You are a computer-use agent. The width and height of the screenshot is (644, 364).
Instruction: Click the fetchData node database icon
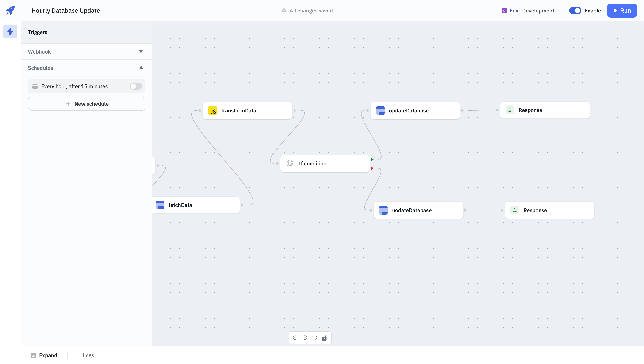pos(160,205)
